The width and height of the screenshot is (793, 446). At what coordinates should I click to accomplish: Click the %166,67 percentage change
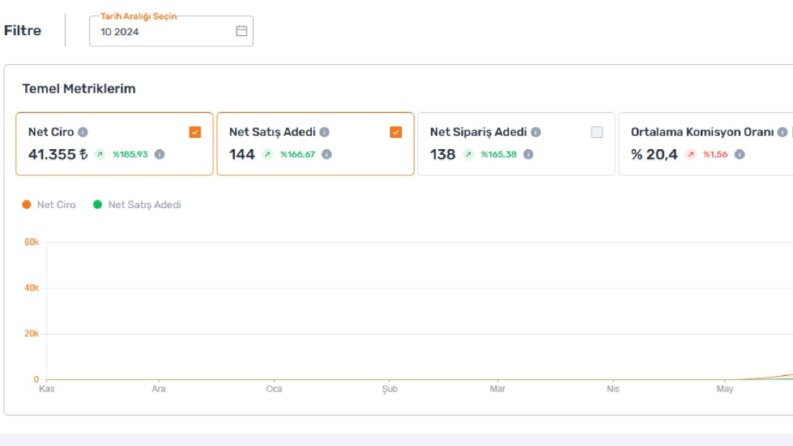[297, 154]
